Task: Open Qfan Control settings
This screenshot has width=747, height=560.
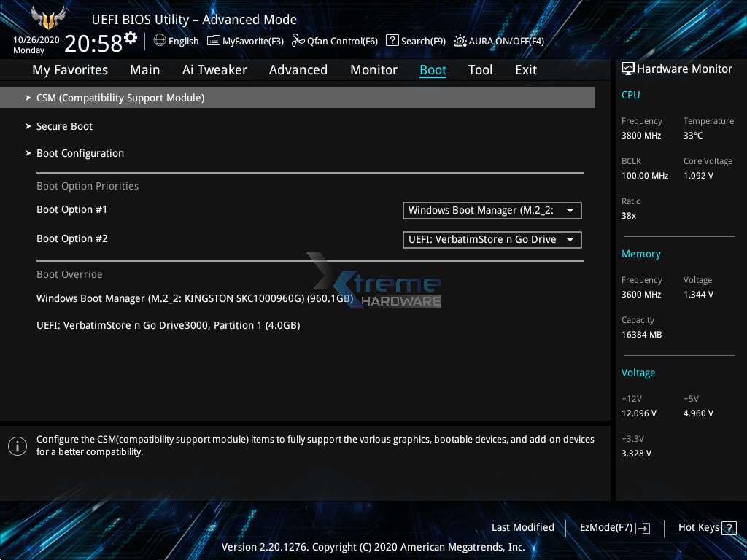Action: point(334,41)
